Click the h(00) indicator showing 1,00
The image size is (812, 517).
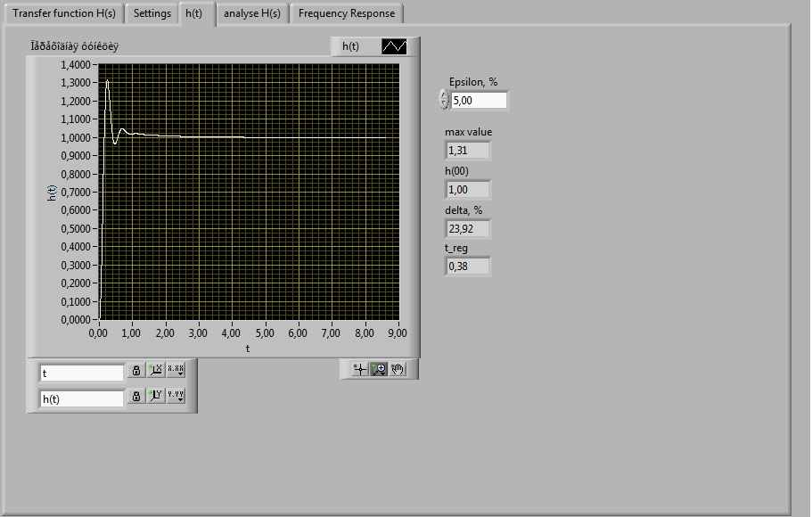[468, 190]
